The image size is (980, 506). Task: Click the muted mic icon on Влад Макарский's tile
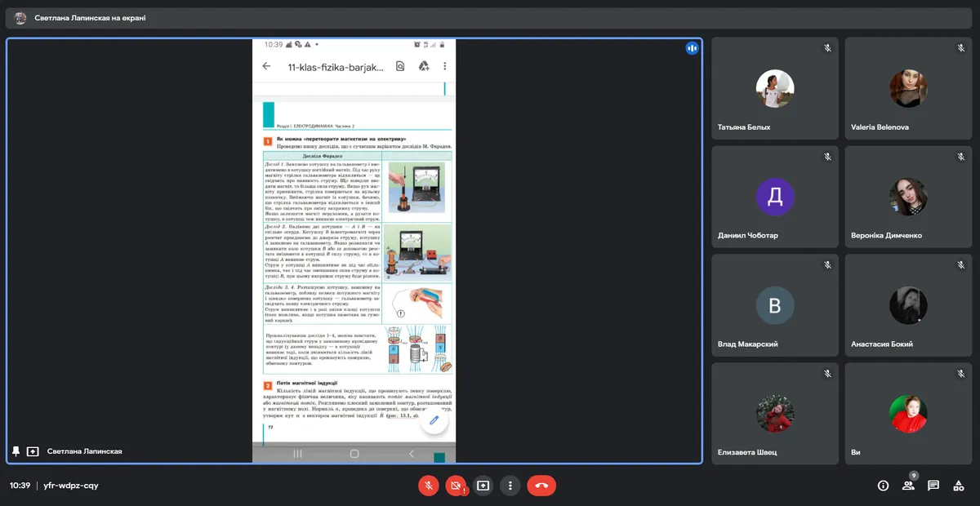827,265
